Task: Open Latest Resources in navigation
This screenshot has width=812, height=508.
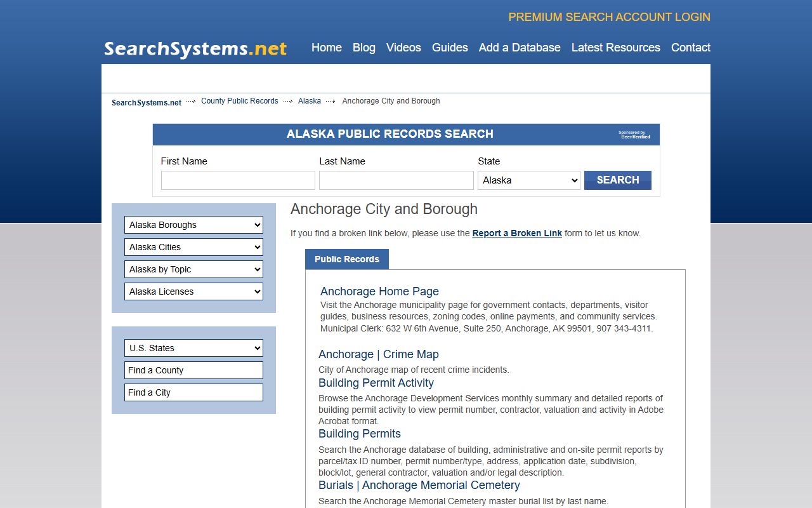Action: coord(615,48)
